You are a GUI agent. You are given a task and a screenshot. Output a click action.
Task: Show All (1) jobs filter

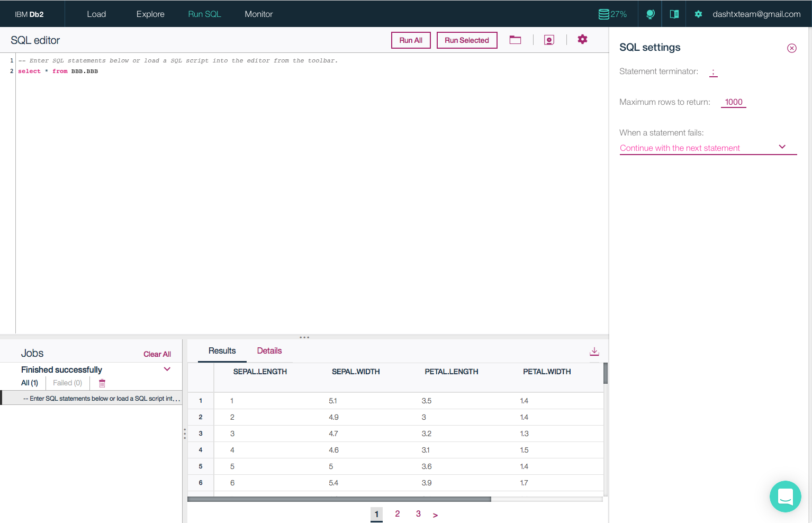click(x=30, y=383)
